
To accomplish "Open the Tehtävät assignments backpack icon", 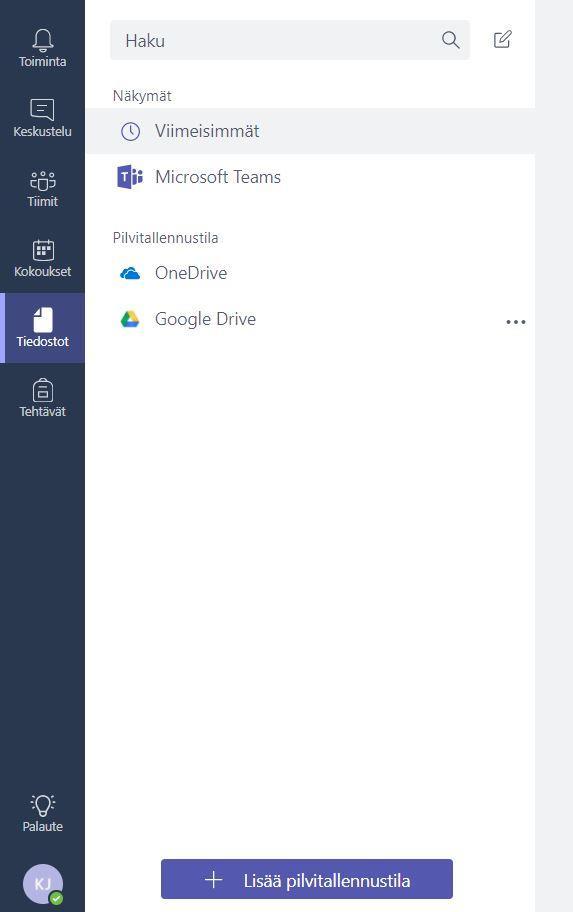I will (x=42, y=390).
